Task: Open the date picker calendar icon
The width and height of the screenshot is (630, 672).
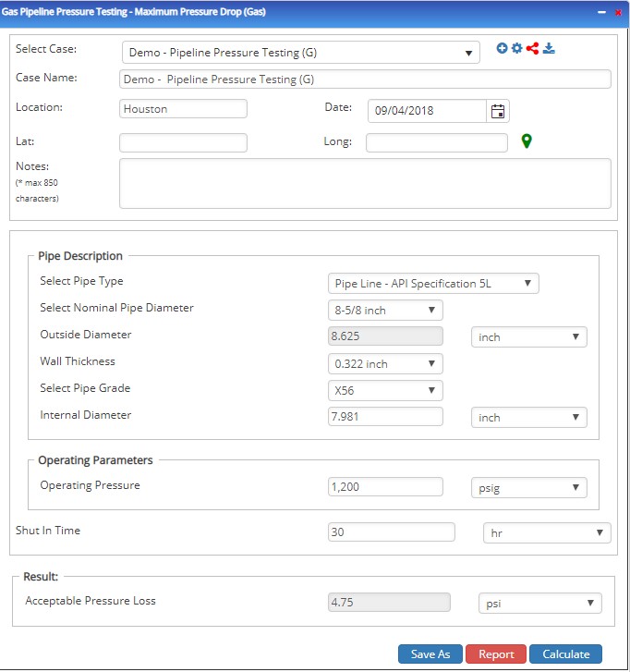Action: coord(498,111)
